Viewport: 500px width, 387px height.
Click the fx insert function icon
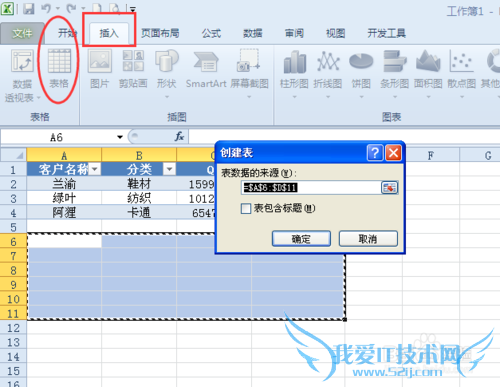(x=179, y=137)
